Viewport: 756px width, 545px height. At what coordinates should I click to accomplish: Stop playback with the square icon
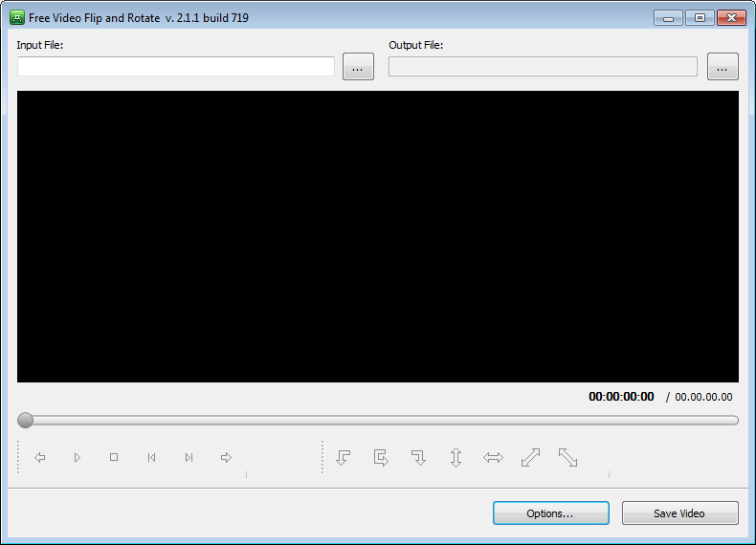114,457
